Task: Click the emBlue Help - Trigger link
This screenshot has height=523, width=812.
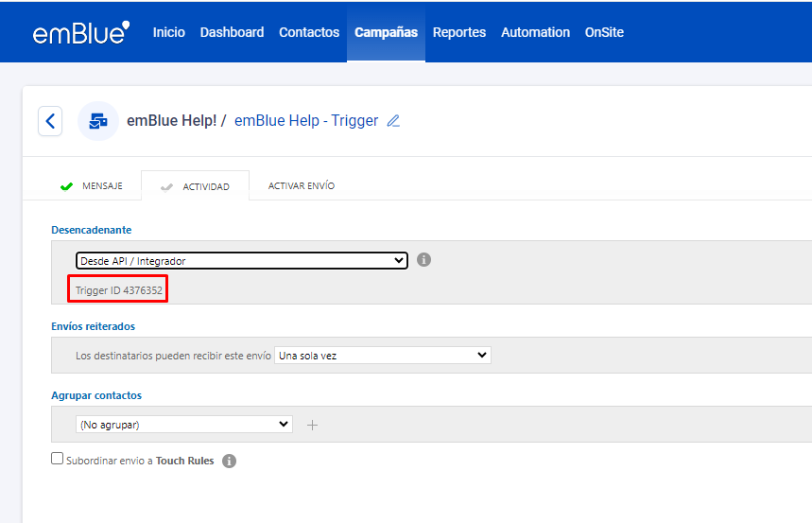Action: point(306,121)
